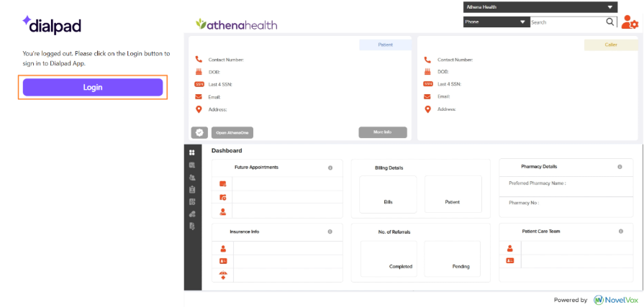The width and height of the screenshot is (644, 307).
Task: Click the Bills box in Billing Details
Action: coord(388,194)
